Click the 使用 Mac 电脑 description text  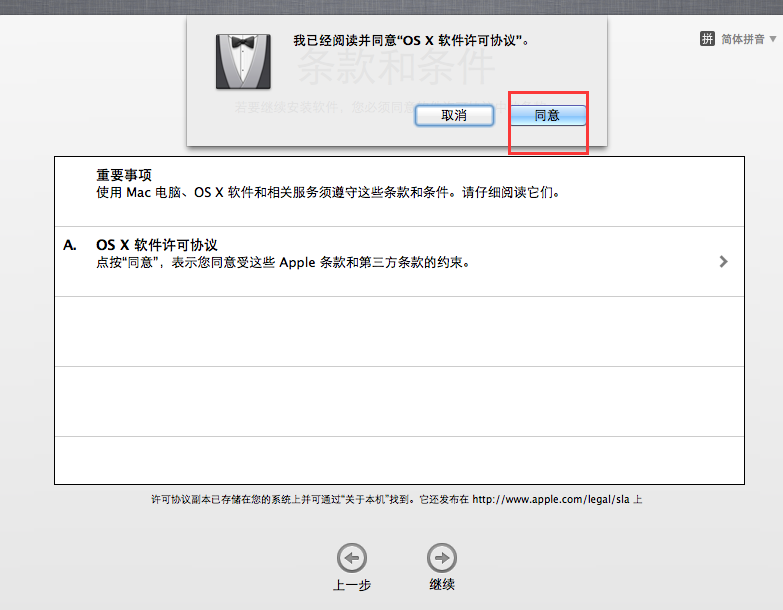click(x=328, y=192)
